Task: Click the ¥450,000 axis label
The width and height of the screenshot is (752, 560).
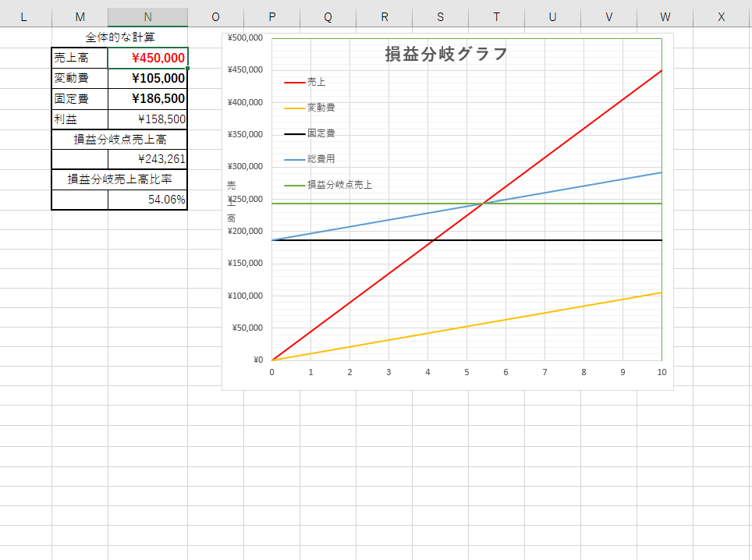Action: coord(245,69)
